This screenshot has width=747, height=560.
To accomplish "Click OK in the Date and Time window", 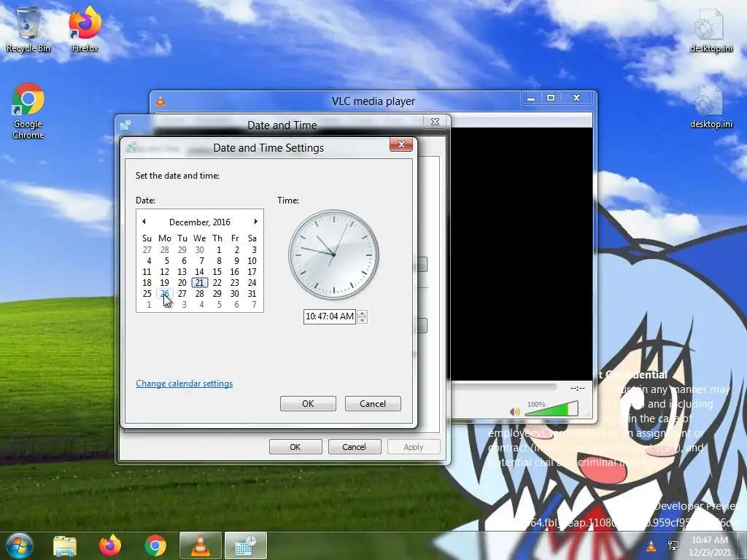I will pyautogui.click(x=295, y=447).
